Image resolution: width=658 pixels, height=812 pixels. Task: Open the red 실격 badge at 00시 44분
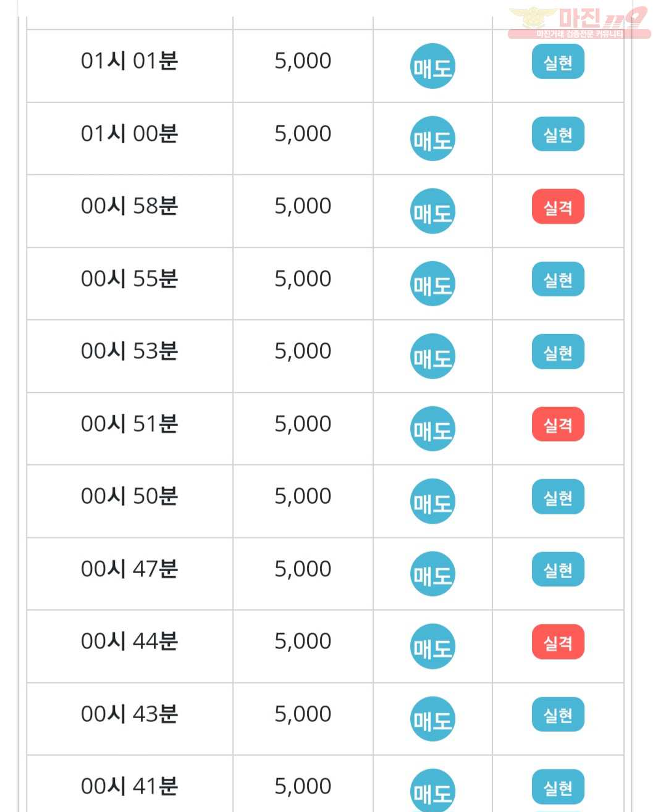coord(558,642)
